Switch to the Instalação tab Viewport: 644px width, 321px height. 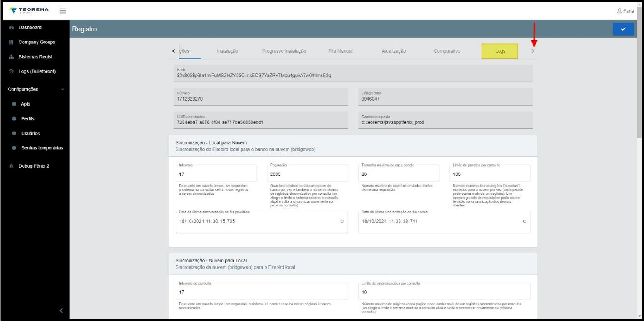pyautogui.click(x=227, y=51)
